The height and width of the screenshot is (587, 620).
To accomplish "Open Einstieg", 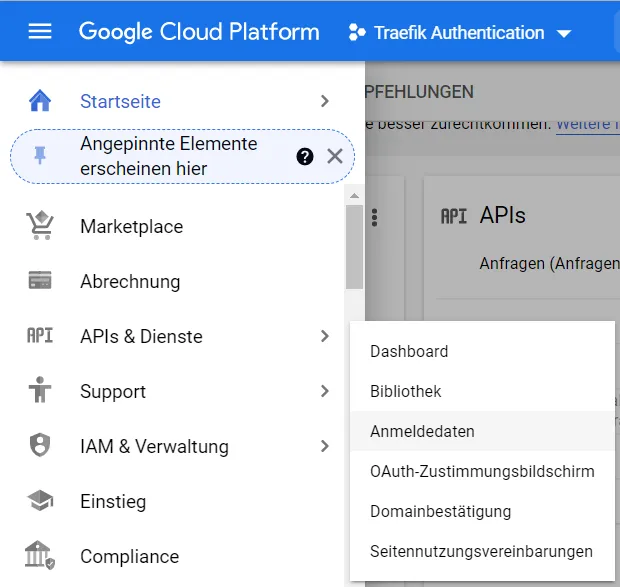I will 113,502.
